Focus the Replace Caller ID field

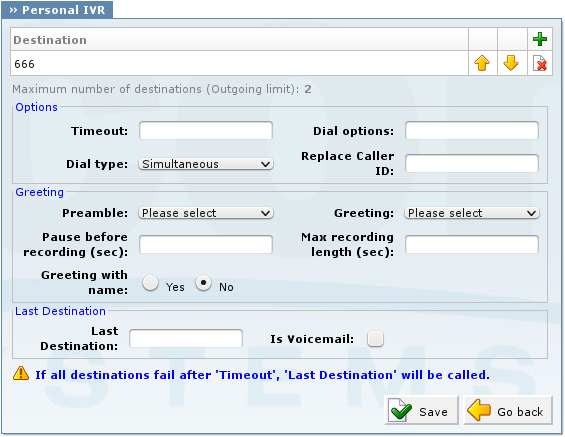coord(472,164)
